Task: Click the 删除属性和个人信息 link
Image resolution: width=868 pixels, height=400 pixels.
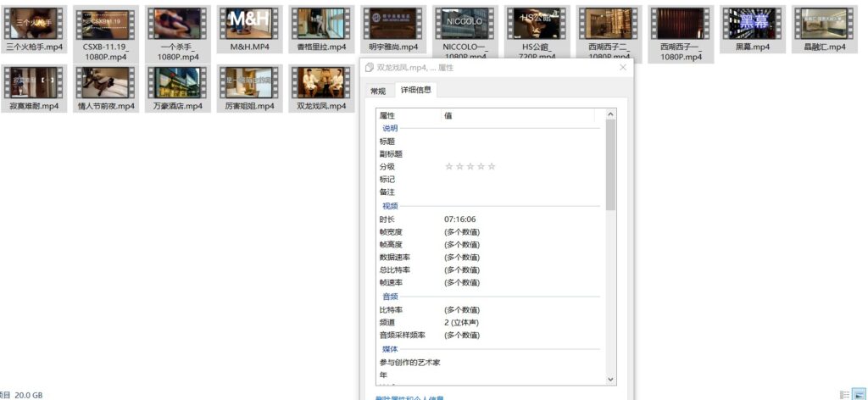Action: [410, 397]
